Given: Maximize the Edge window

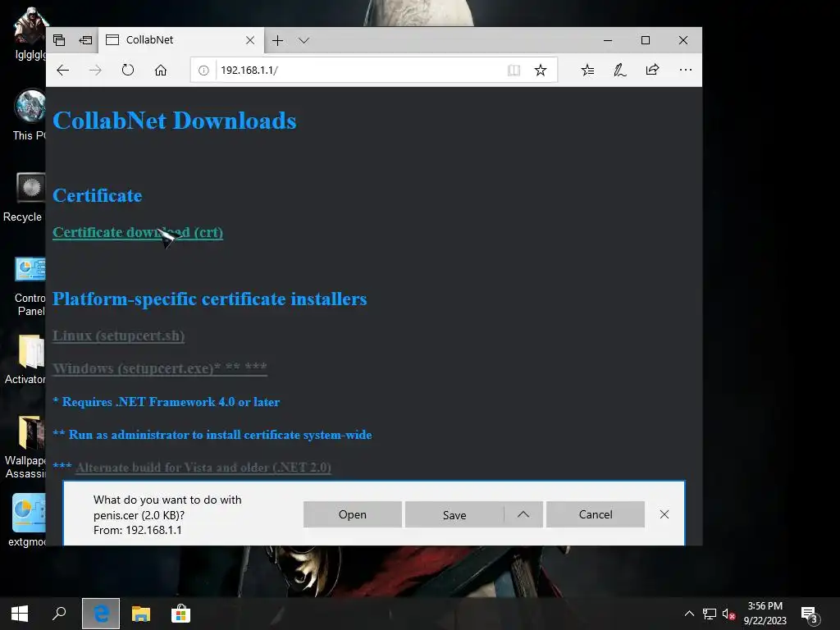Looking at the screenshot, I should click(646, 40).
